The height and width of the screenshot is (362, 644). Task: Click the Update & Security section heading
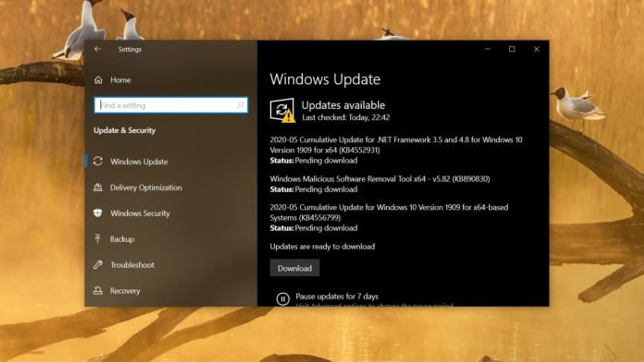[124, 130]
